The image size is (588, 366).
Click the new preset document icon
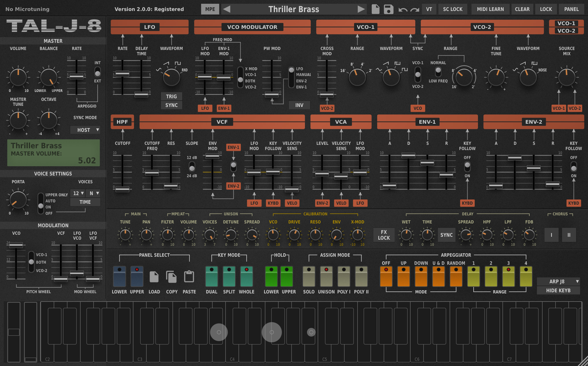point(375,9)
